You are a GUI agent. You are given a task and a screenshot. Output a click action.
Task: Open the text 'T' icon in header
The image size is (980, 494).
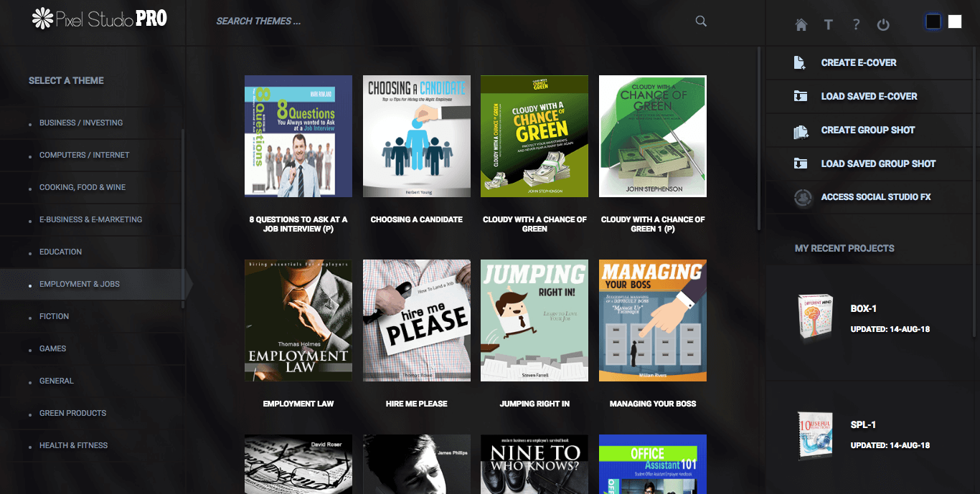coord(828,24)
